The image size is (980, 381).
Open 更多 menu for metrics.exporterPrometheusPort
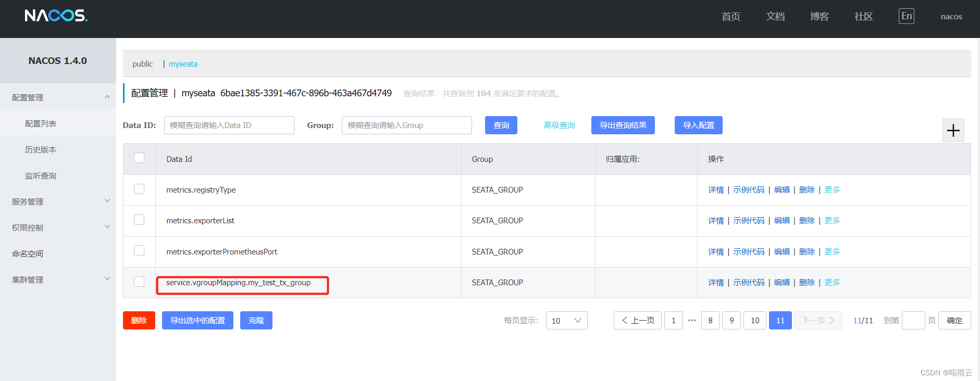[832, 252]
